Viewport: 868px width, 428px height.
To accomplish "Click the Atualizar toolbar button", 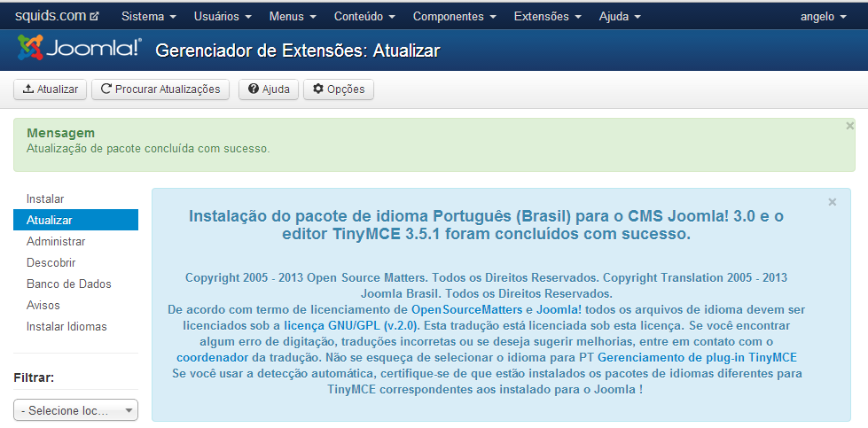I will (50, 89).
